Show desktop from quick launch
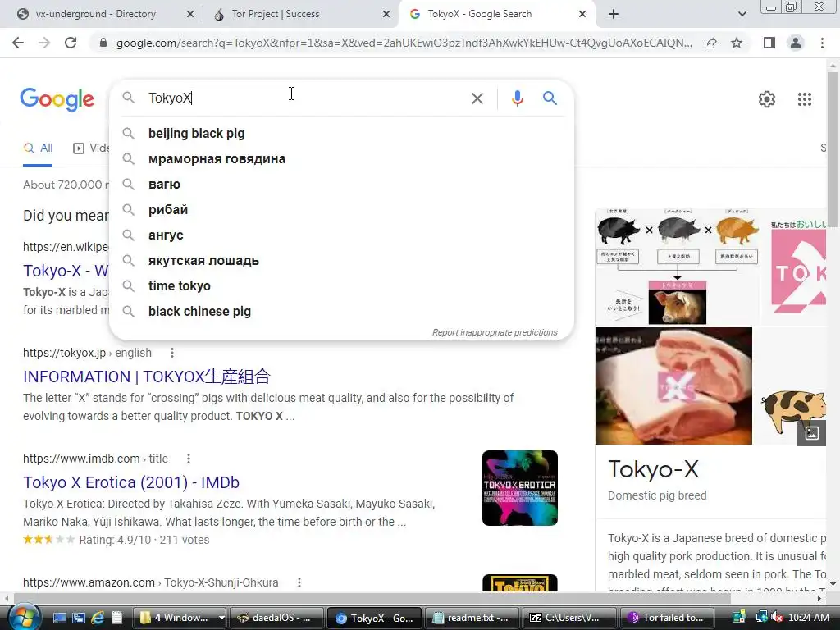 coord(59,618)
